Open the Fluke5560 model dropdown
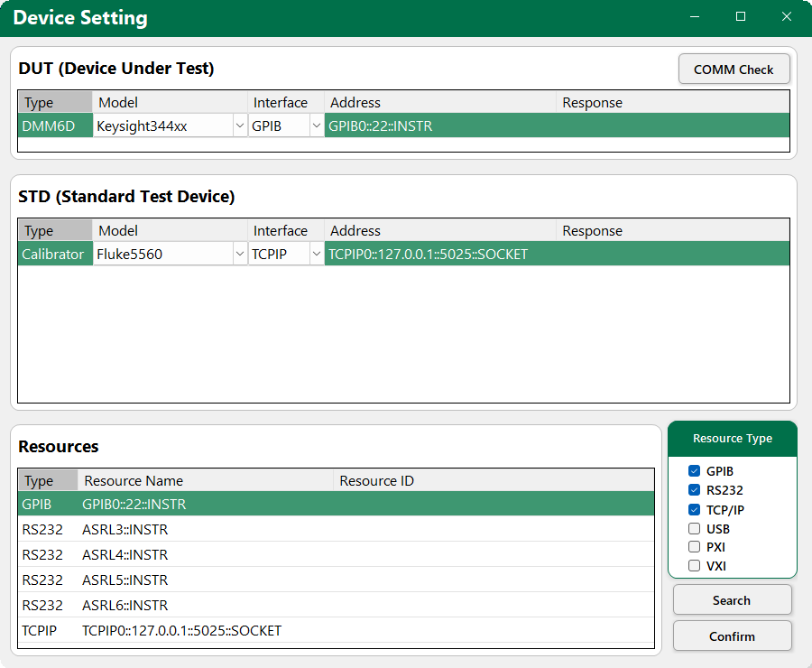This screenshot has height=668, width=812. (x=239, y=255)
